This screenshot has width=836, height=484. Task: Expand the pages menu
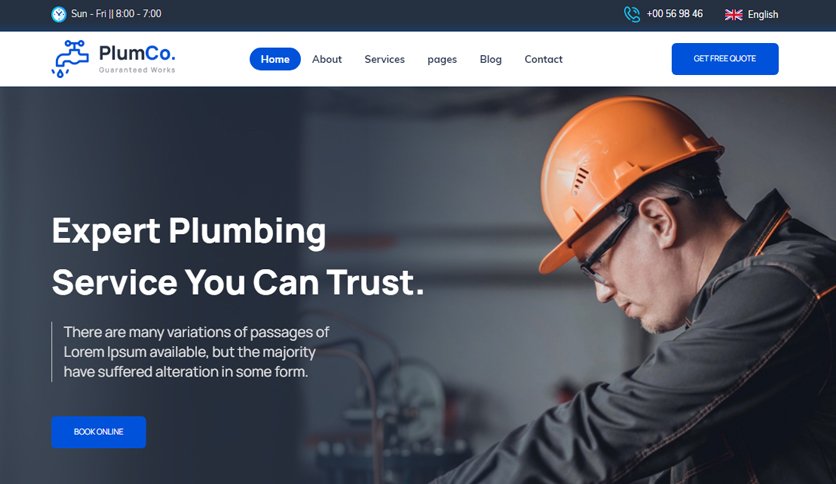point(442,60)
